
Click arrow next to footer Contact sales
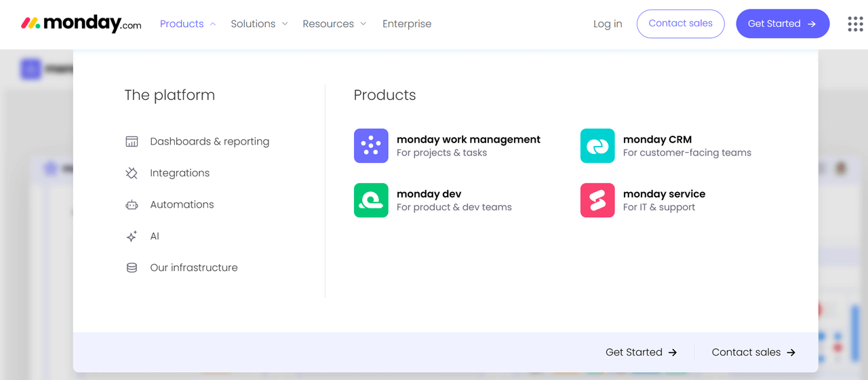[x=791, y=352]
